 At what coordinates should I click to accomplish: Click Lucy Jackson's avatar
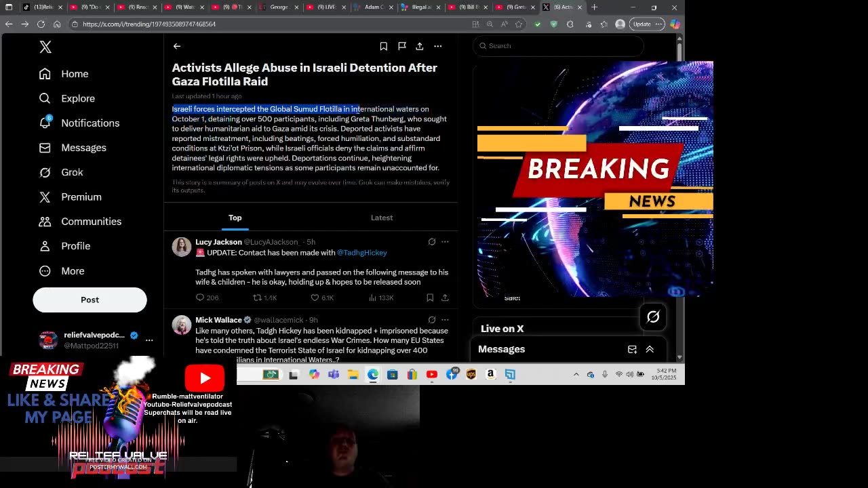[182, 247]
